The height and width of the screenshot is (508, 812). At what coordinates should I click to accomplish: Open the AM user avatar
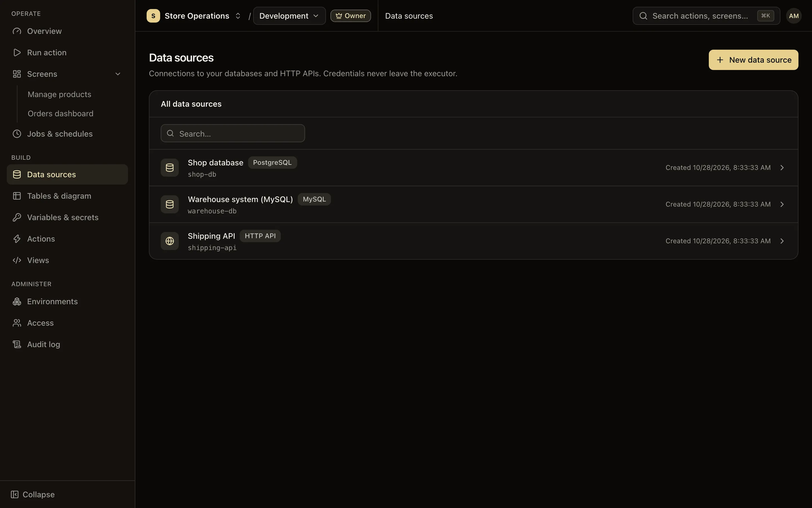pos(794,16)
